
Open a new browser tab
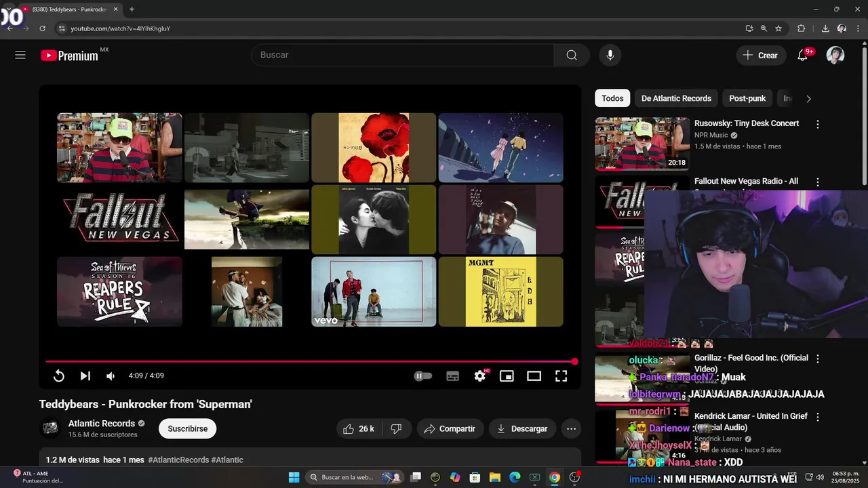click(x=132, y=9)
